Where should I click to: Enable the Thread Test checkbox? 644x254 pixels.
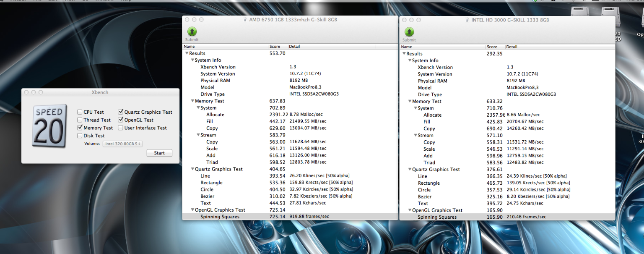pyautogui.click(x=80, y=120)
